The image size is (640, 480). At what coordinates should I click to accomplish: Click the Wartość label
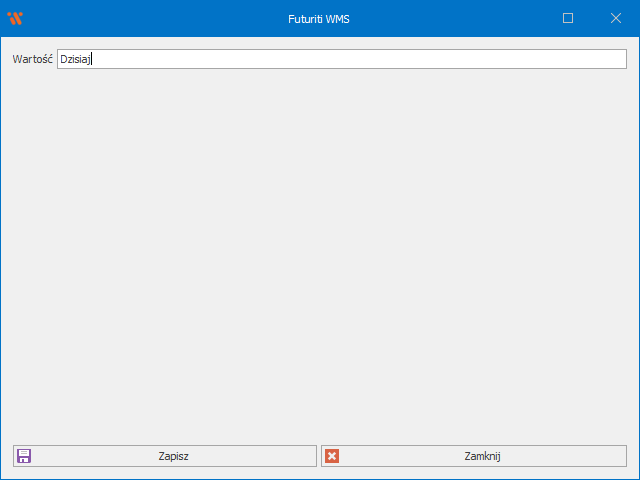32,59
